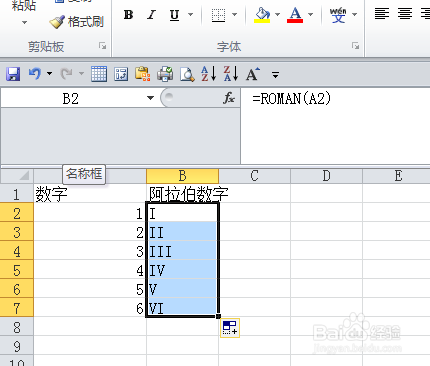430x366 pixels.
Task: Open the Name Box dropdown arrow
Action: click(150, 98)
